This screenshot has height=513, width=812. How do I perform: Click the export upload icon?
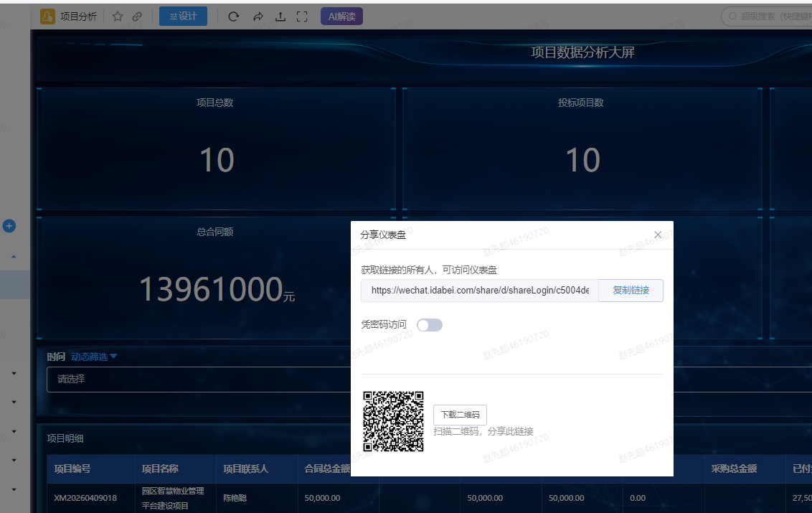[x=280, y=17]
